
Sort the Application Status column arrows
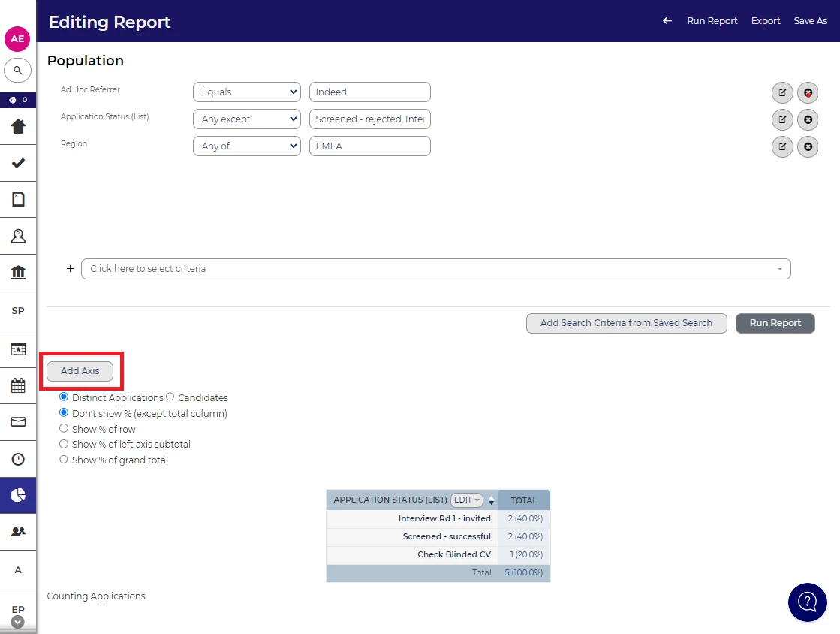pyautogui.click(x=491, y=501)
